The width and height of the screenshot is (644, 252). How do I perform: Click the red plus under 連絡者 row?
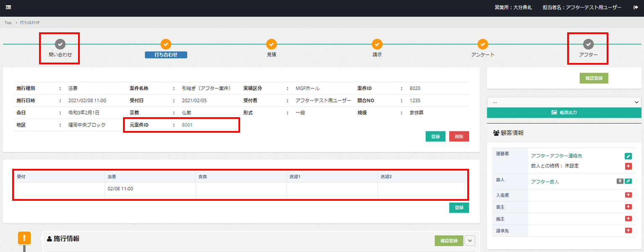(x=628, y=166)
